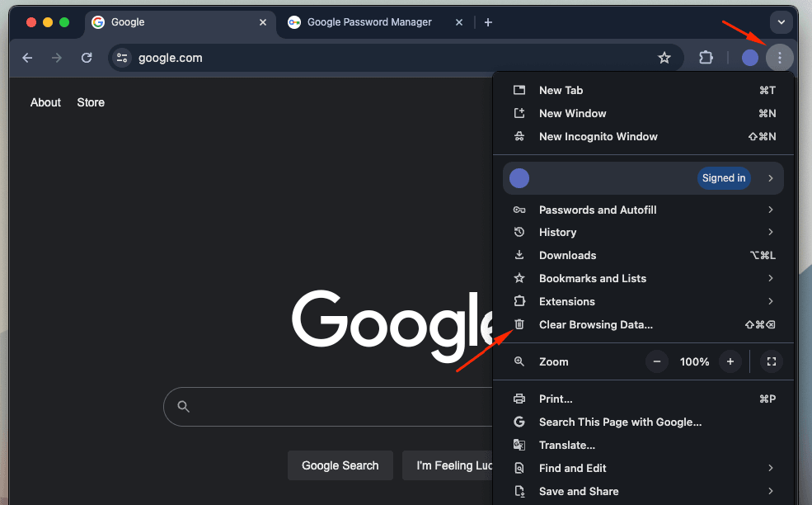Increase zoom with the plus button
The image size is (812, 505).
730,361
